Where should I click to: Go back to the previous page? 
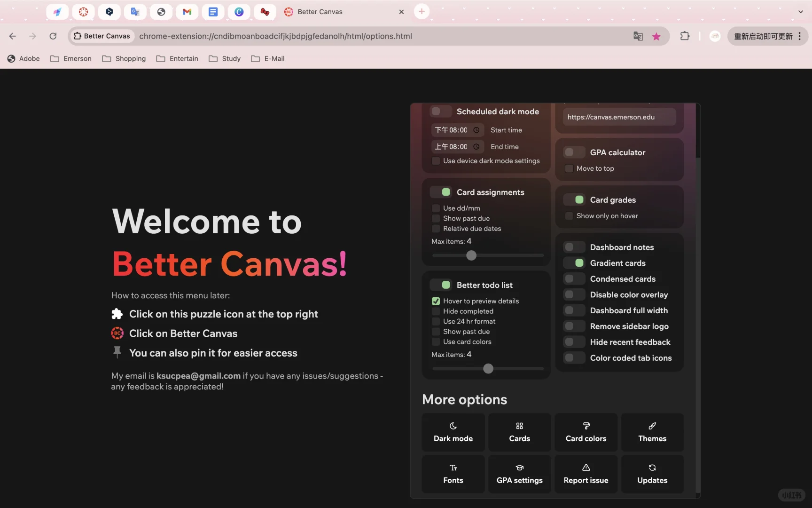coord(13,36)
